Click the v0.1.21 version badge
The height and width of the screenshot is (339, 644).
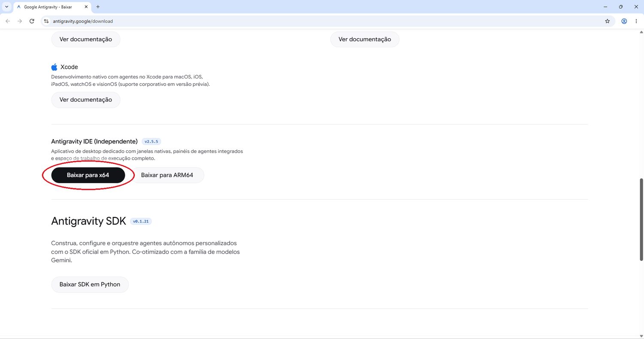tap(141, 221)
